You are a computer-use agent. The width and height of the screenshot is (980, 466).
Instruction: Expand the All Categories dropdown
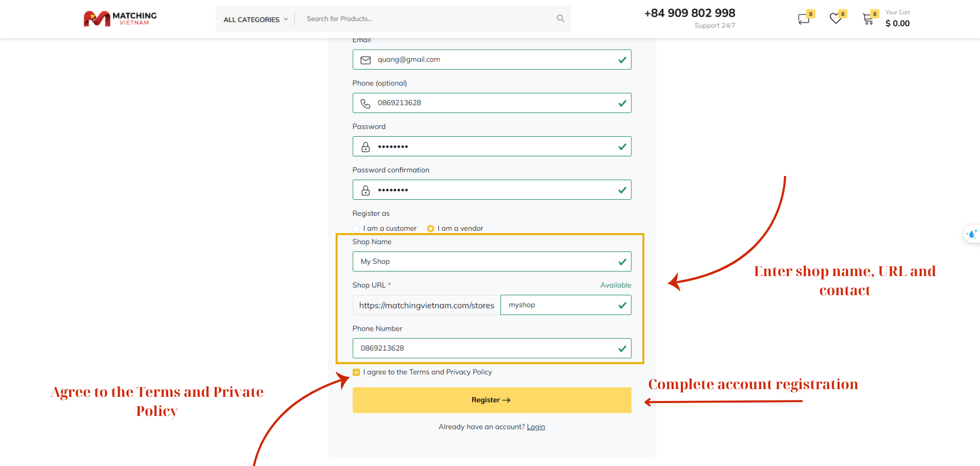click(x=255, y=20)
